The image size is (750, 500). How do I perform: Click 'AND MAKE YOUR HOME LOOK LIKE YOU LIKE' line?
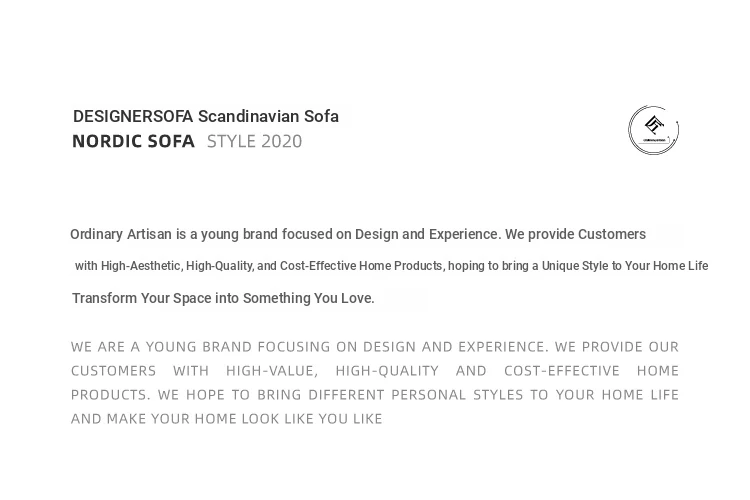[226, 419]
